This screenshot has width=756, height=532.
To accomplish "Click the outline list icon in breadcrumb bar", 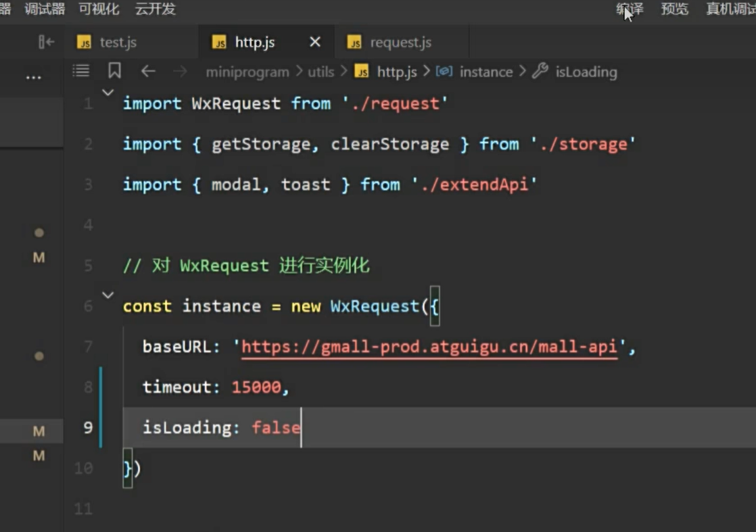I will tap(81, 71).
